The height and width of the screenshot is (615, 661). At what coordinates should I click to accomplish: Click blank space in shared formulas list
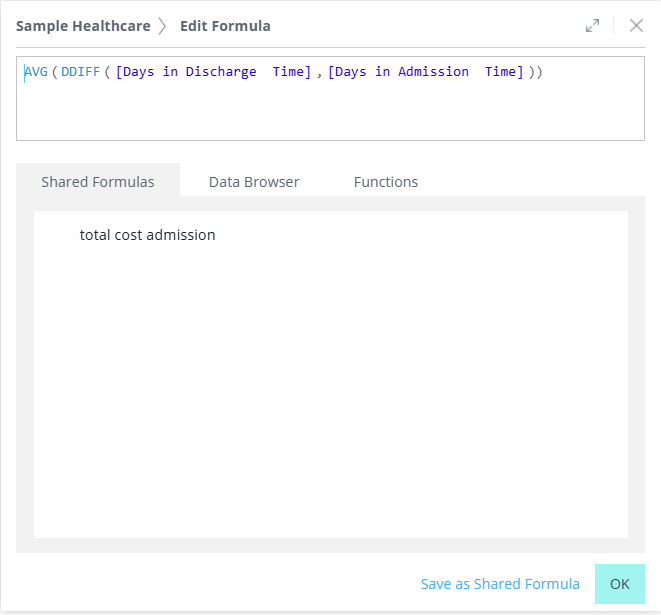(330, 400)
